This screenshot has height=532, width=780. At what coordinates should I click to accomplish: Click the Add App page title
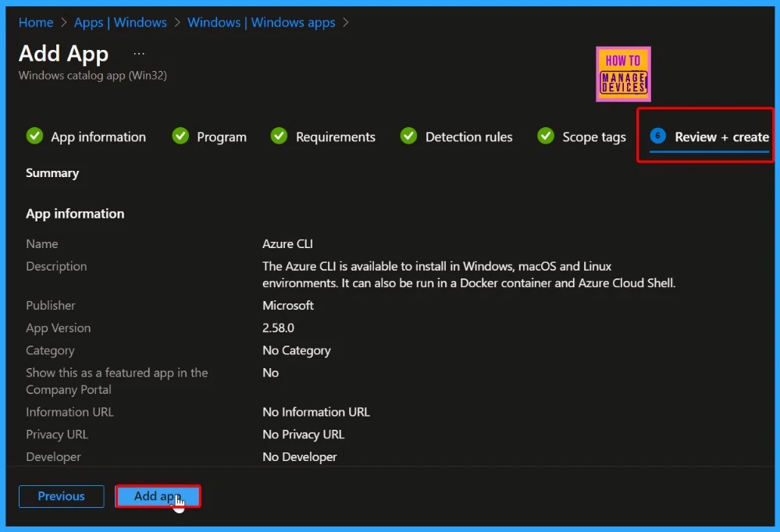tap(64, 54)
